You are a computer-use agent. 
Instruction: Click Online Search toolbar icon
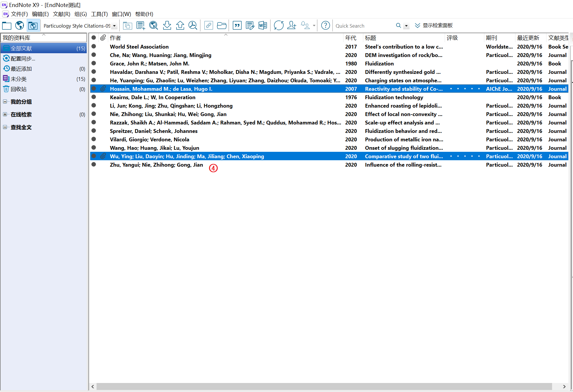click(x=154, y=26)
